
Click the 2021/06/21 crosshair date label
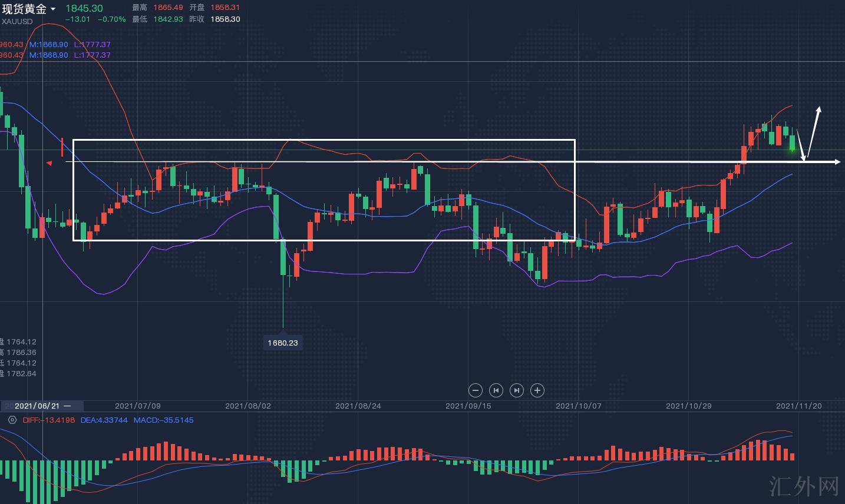tap(37, 406)
